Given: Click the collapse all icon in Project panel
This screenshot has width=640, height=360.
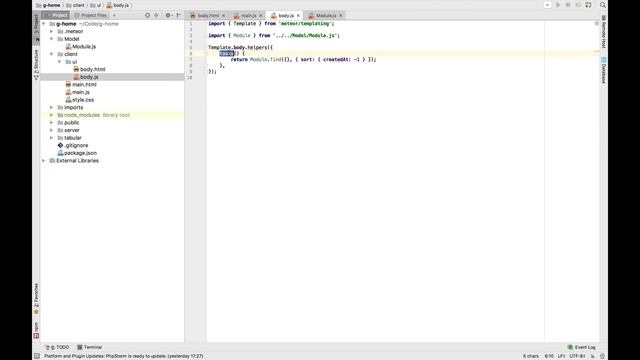Looking at the screenshot, I should click(156, 15).
